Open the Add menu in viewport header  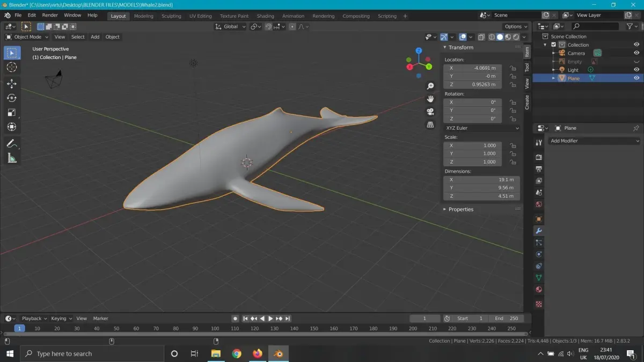[95, 37]
